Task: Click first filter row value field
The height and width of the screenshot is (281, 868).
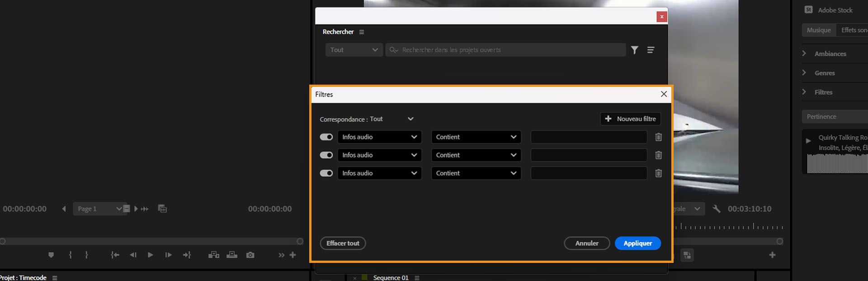Action: pyautogui.click(x=589, y=137)
